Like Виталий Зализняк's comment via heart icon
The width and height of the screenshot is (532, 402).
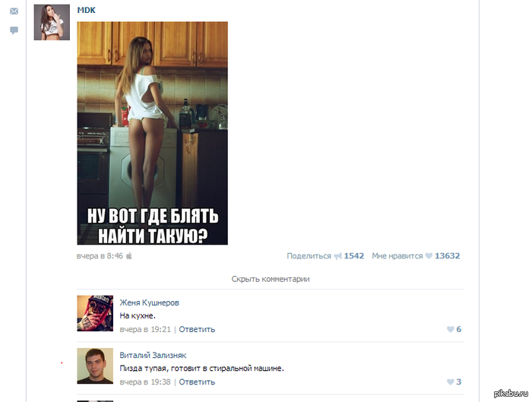(450, 382)
